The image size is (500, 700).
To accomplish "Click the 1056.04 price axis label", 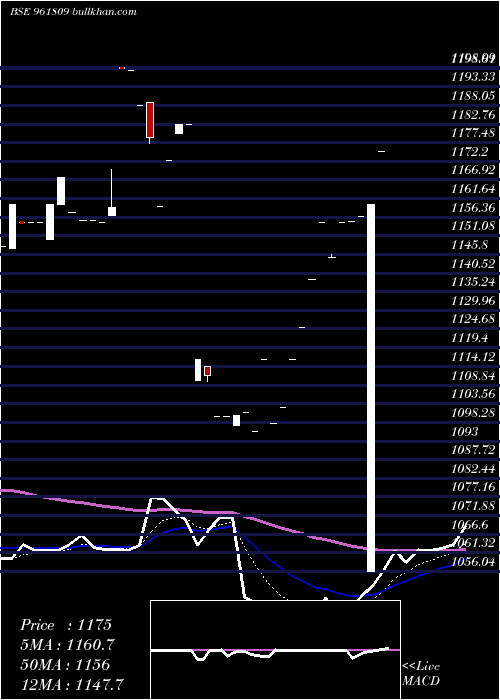I will click(x=473, y=562).
